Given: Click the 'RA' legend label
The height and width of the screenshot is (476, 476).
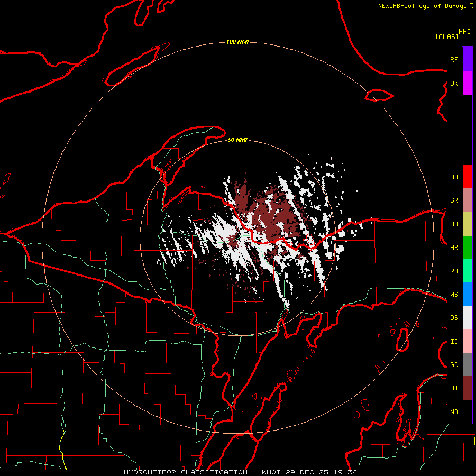Looking at the screenshot, I should click(454, 271).
